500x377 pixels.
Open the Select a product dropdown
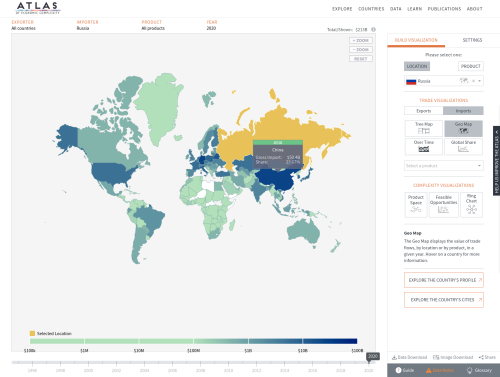444,166
